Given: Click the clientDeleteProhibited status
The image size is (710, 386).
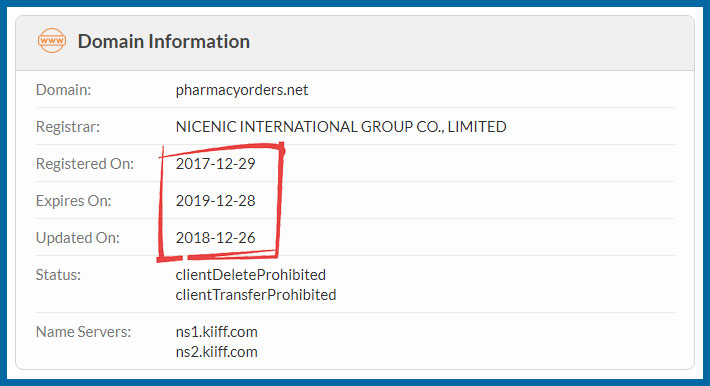Looking at the screenshot, I should 250,275.
